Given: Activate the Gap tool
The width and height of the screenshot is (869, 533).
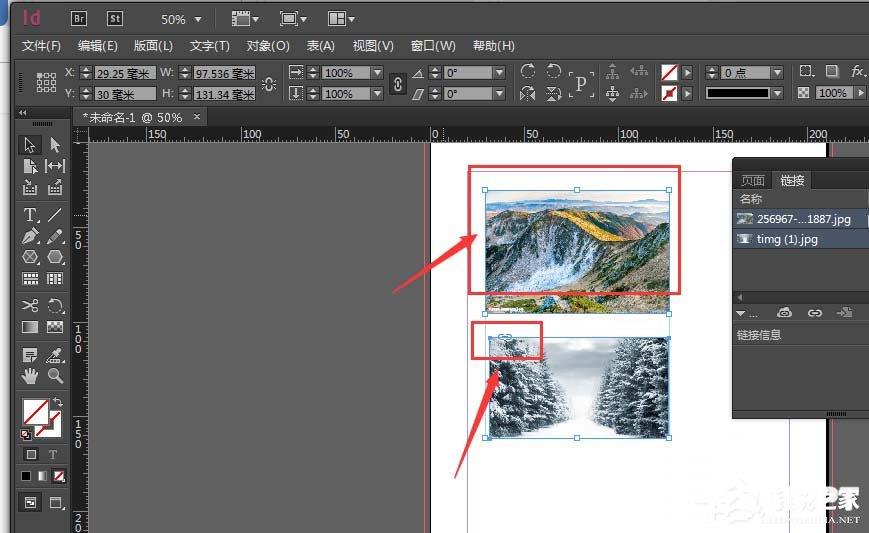Looking at the screenshot, I should [x=54, y=166].
